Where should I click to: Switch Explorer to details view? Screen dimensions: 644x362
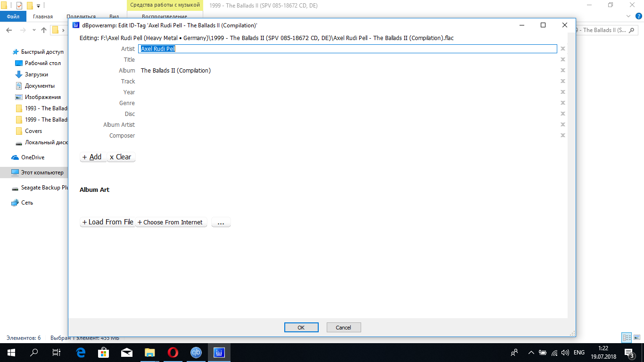(x=627, y=337)
